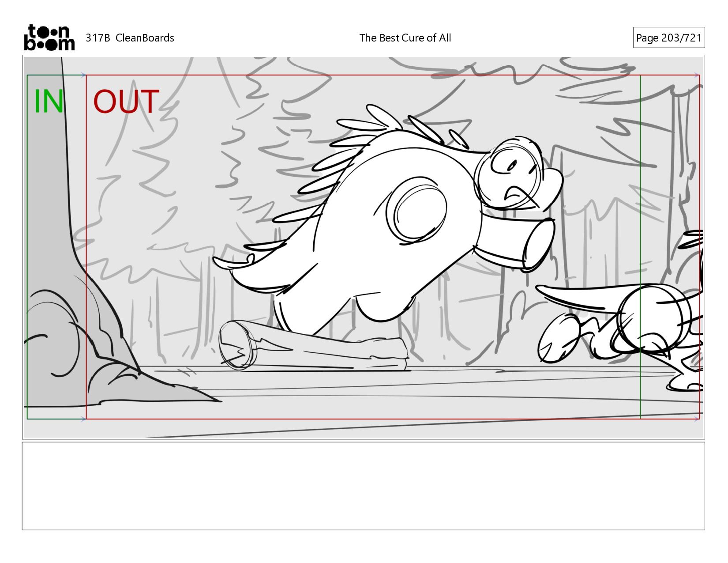Click the 'Page 203/721' page number box
Viewport: 728px width, 563px height.
[668, 38]
